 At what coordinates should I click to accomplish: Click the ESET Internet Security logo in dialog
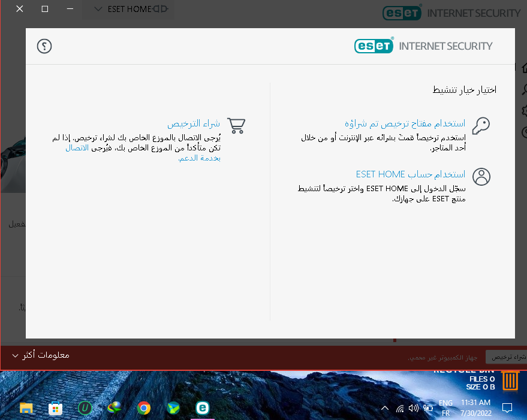[423, 46]
